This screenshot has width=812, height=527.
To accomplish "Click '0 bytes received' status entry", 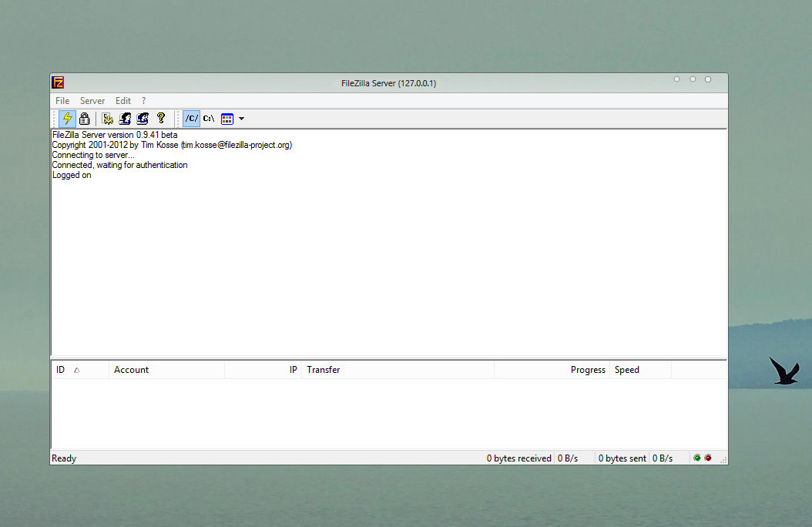I will pyautogui.click(x=519, y=458).
